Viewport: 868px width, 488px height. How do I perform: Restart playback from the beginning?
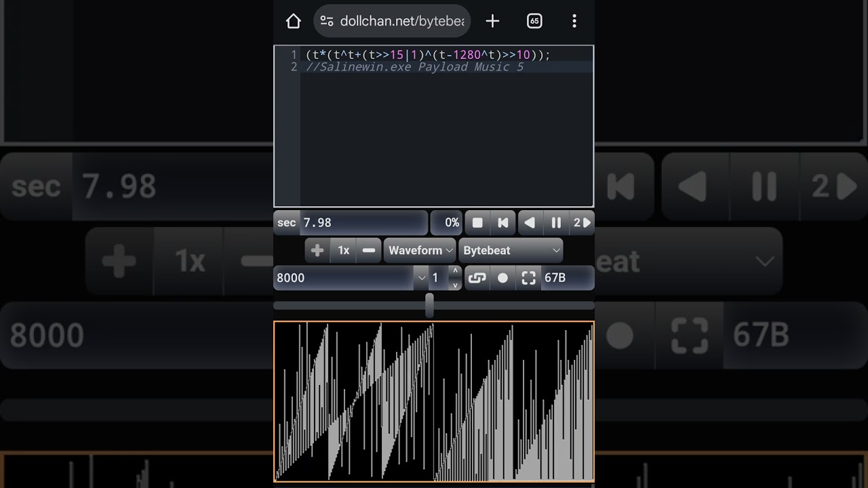tap(503, 222)
